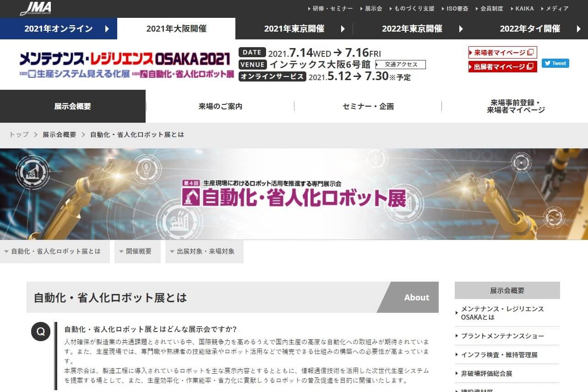Click 生産システム見える化展 logo
This screenshot has height=392, width=588.
point(74,73)
